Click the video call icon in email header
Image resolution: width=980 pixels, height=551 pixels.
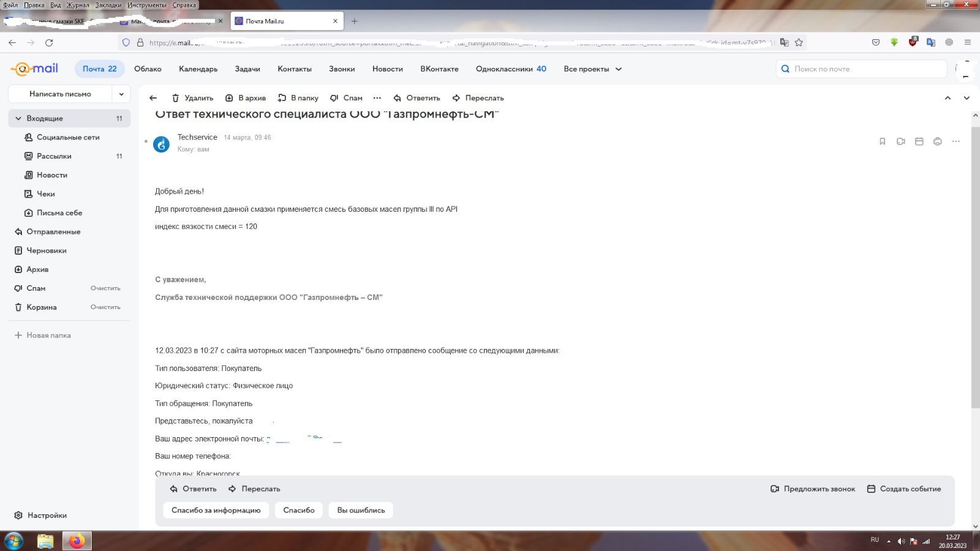coord(900,141)
